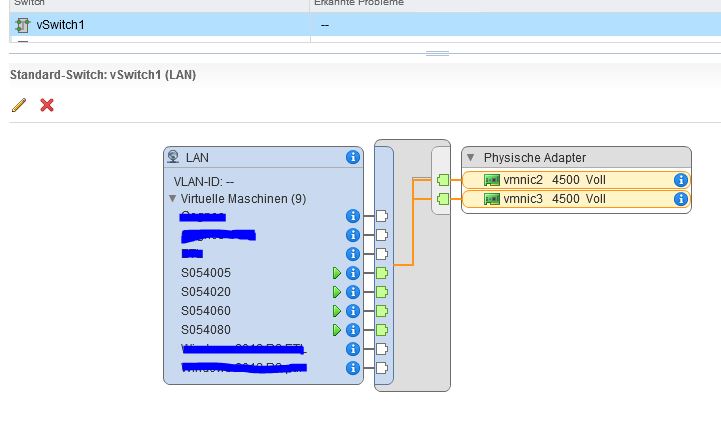This screenshot has height=438, width=721.
Task: Open info icon in LAN port group header
Action: 352,157
